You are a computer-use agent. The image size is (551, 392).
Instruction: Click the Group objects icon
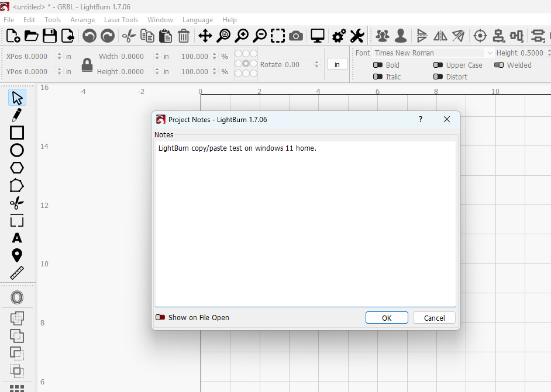click(x=383, y=36)
